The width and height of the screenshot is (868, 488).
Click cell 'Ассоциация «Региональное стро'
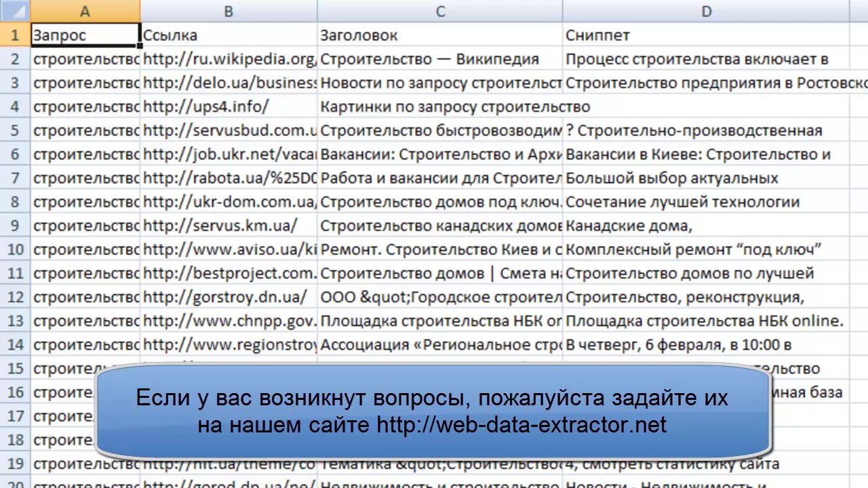tap(440, 345)
